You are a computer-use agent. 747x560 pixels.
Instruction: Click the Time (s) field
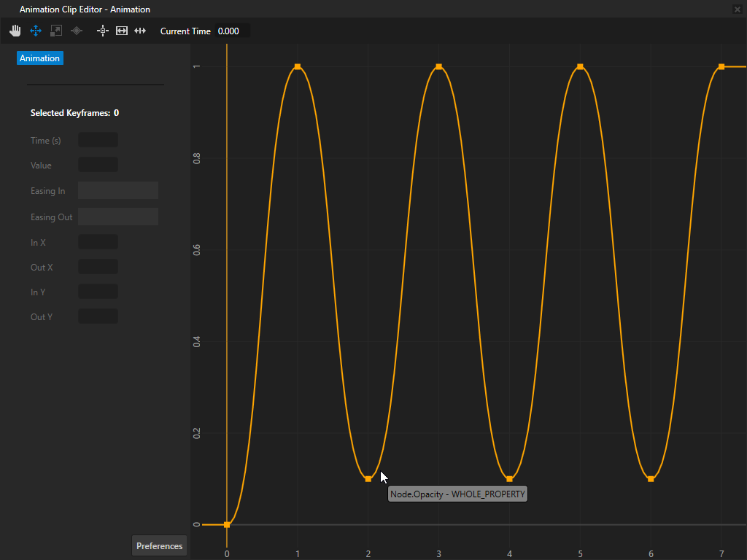coord(98,140)
